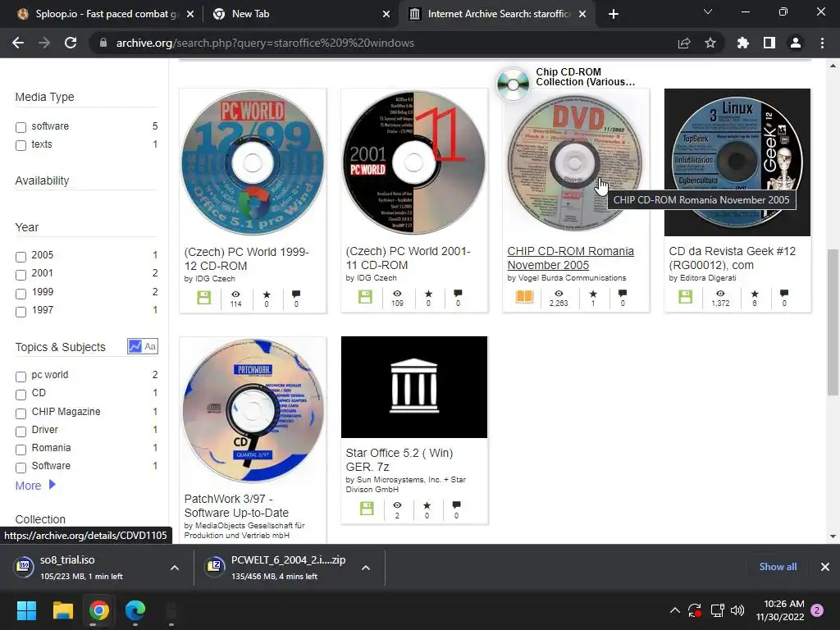Click the software floppy icon under PC World 1999-12

tap(204, 297)
